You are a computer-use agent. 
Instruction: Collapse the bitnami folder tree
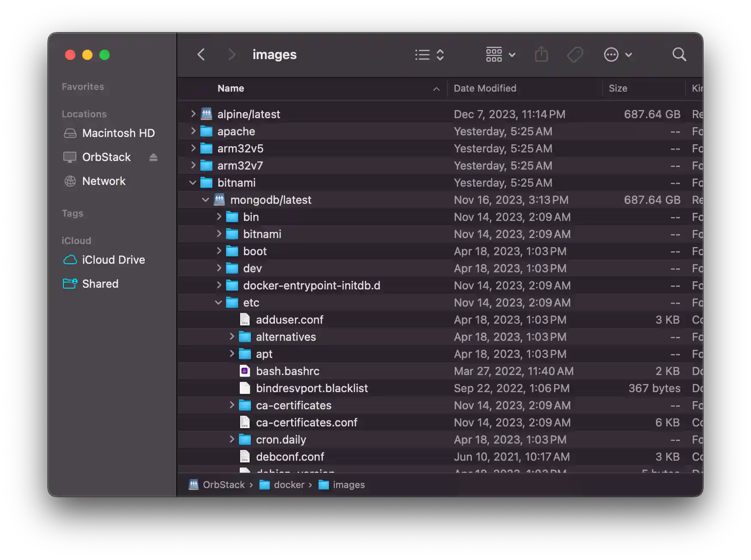pos(193,182)
